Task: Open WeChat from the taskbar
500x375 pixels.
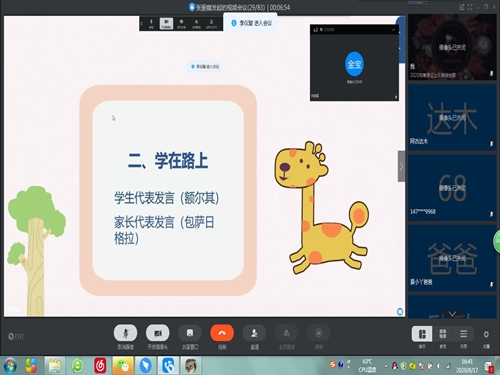Action: [x=123, y=366]
